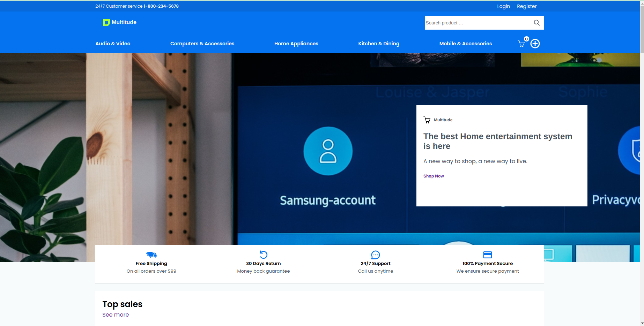The image size is (644, 326).
Task: Click the cart icon in the banner card
Action: pyautogui.click(x=427, y=120)
